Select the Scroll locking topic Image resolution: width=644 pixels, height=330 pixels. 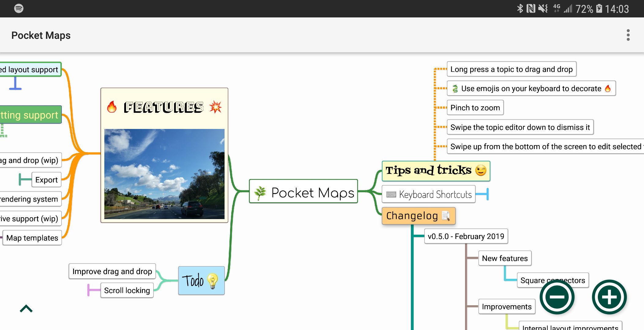click(127, 290)
